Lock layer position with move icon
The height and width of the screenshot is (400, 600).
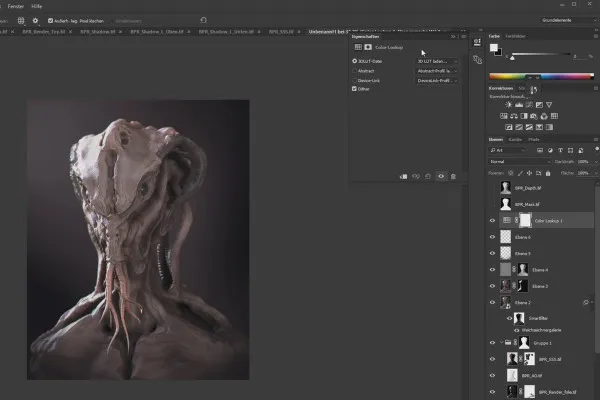529,173
